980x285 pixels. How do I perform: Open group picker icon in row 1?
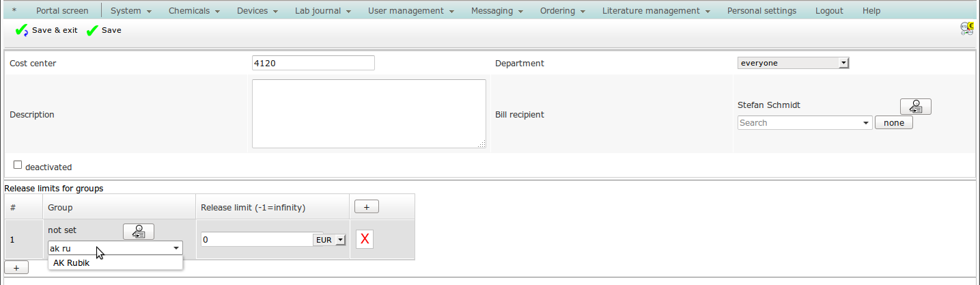[138, 232]
